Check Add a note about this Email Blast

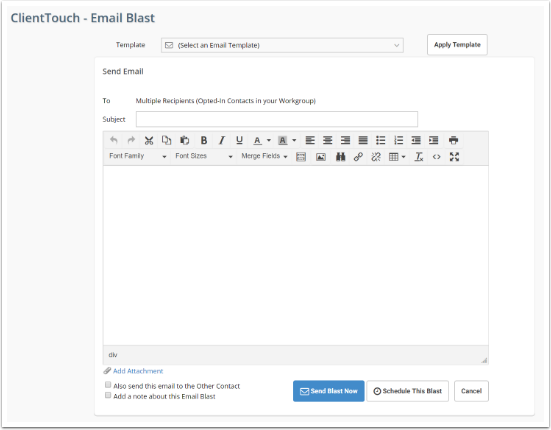(x=108, y=395)
